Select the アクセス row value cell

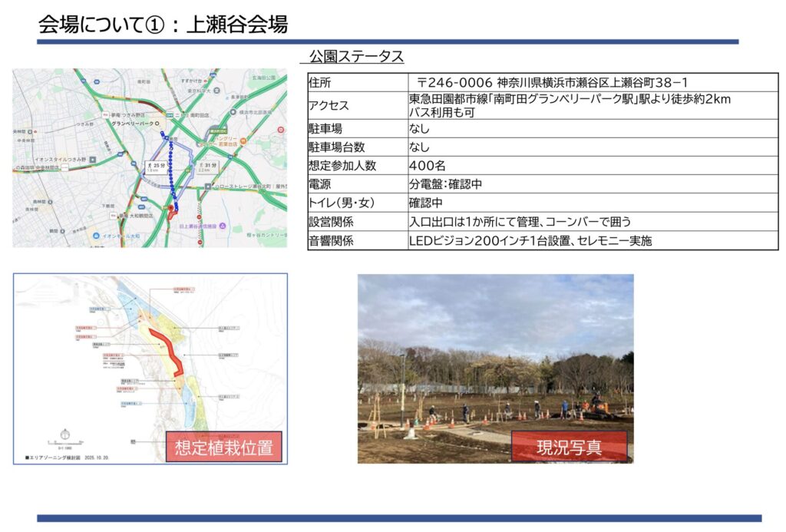tap(592, 106)
